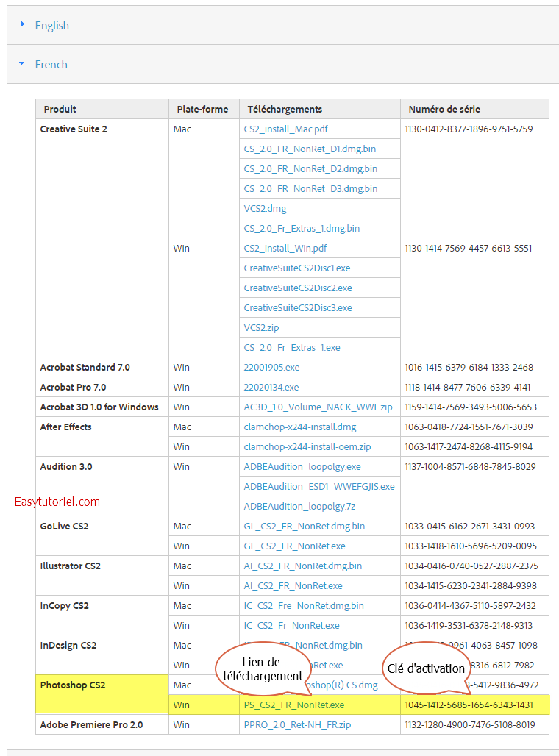Select Photoshop serial 1045-1412-5685-1654-6343-1431
559x756 pixels.
469,705
